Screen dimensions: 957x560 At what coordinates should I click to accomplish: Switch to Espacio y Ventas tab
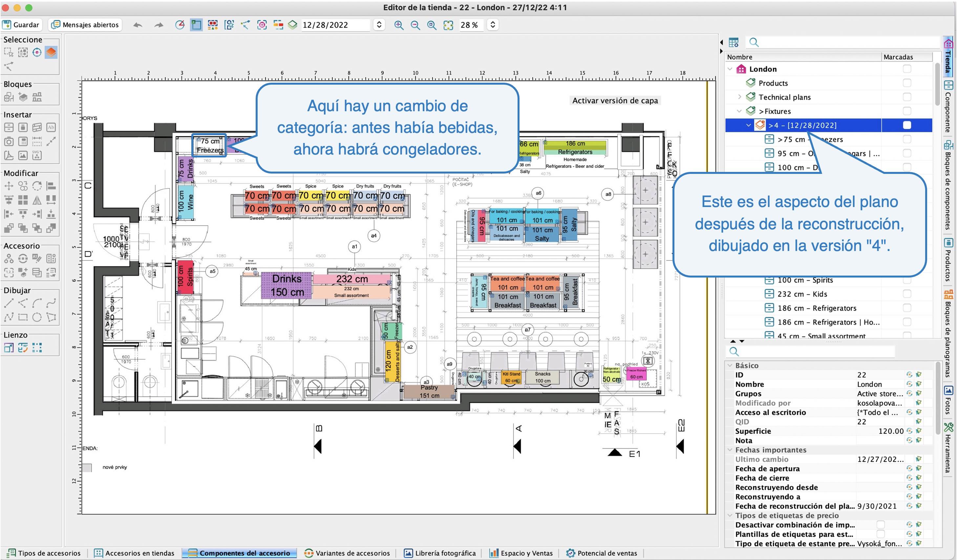click(x=521, y=553)
